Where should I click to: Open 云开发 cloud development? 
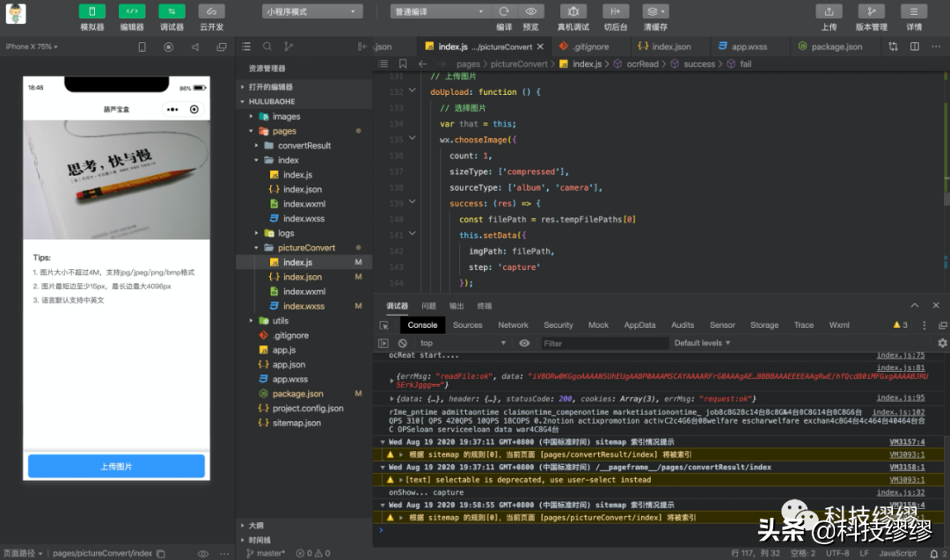[x=211, y=11]
